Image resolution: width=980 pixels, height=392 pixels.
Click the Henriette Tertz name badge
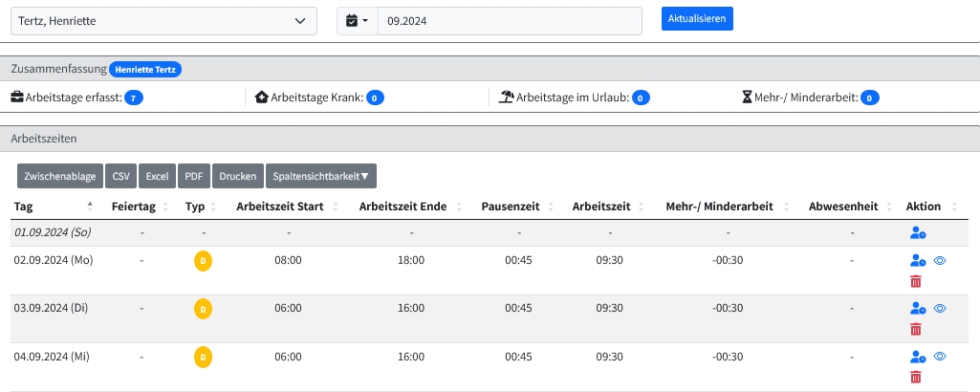point(145,69)
